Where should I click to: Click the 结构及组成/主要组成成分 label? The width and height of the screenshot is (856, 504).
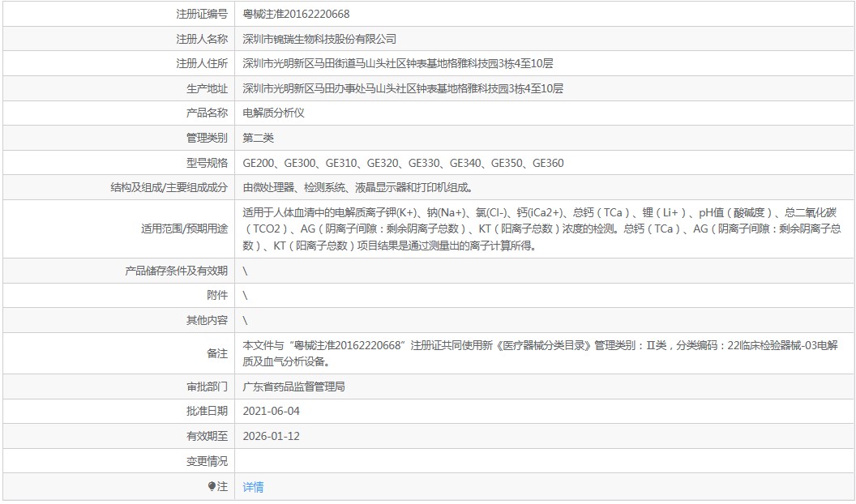point(169,188)
